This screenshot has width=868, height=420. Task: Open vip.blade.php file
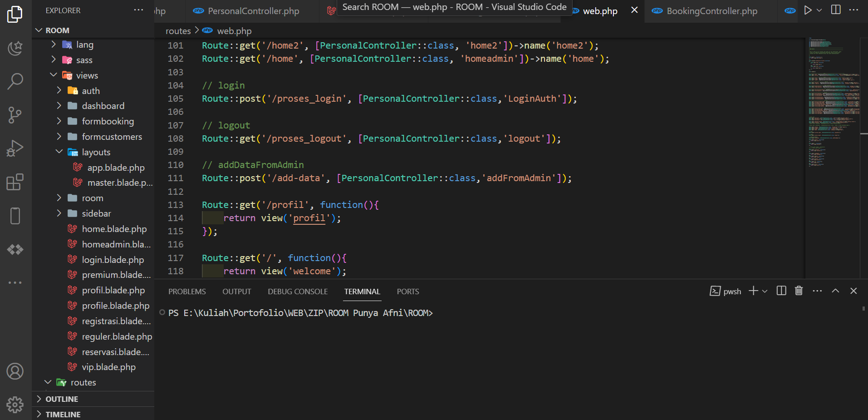93,367
